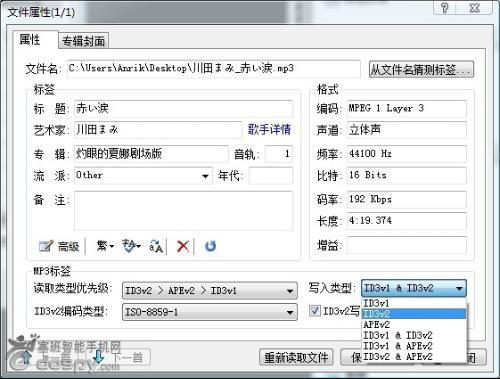Viewport: 500px width, 379px height.
Task: Click the red X clear tags icon
Action: (x=183, y=246)
